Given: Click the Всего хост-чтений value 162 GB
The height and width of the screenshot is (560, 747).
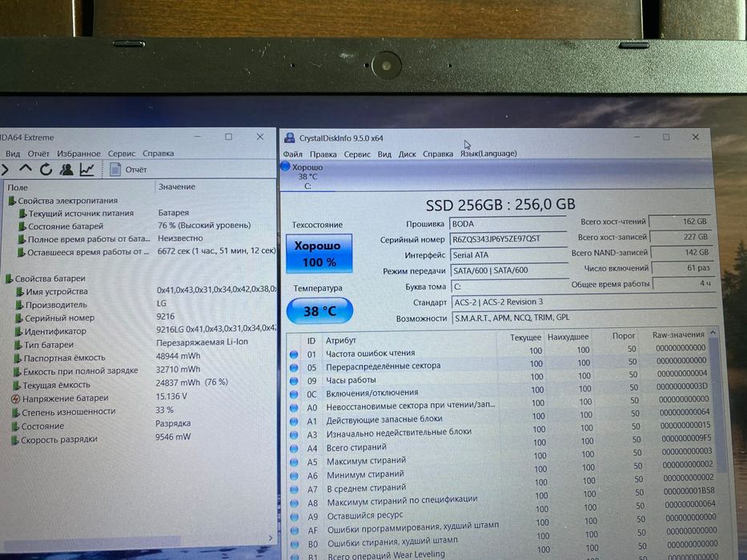Looking at the screenshot, I should (x=681, y=222).
